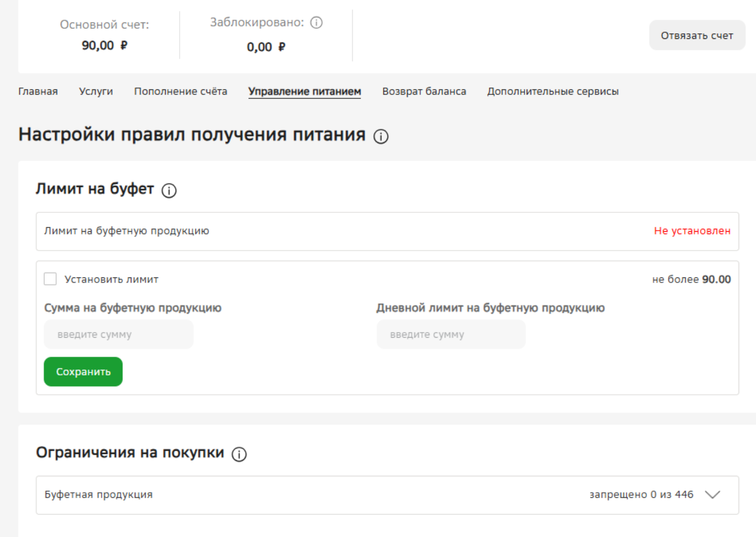Show info about Лимит на буфет
This screenshot has width=756, height=537.
(x=169, y=190)
